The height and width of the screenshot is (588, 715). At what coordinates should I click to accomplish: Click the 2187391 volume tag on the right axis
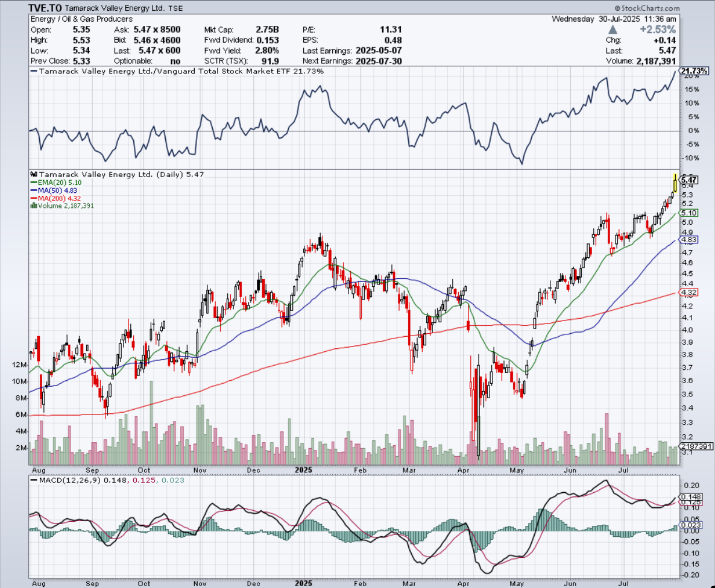696,446
